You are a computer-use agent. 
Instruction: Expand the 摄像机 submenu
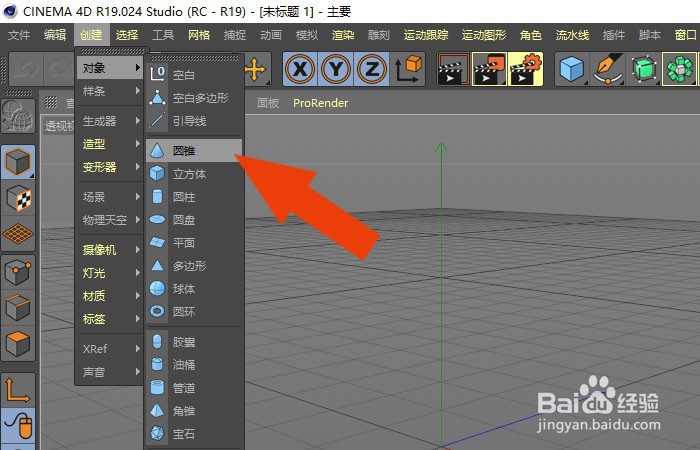[x=110, y=250]
